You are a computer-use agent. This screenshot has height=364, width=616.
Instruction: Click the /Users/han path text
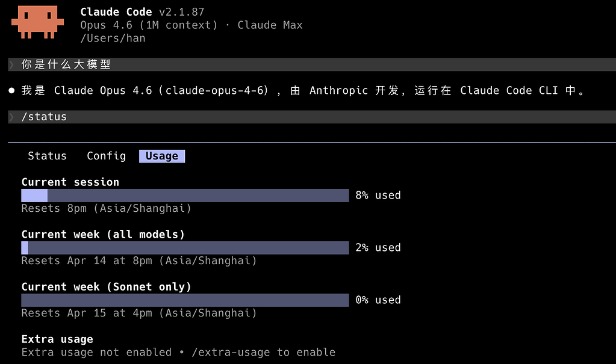[113, 38]
